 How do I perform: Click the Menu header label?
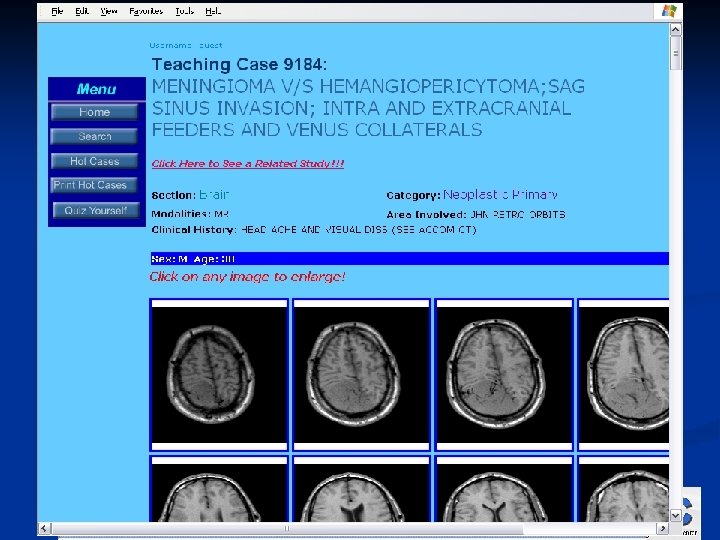pyautogui.click(x=96, y=89)
